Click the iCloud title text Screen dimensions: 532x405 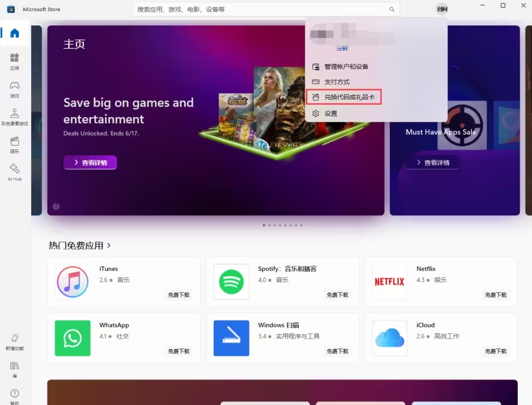[426, 325]
